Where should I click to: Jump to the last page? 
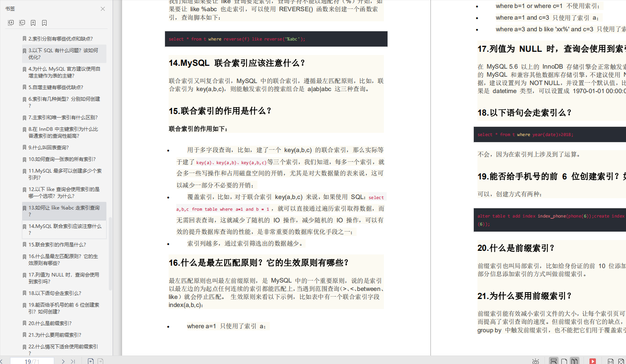click(x=73, y=361)
